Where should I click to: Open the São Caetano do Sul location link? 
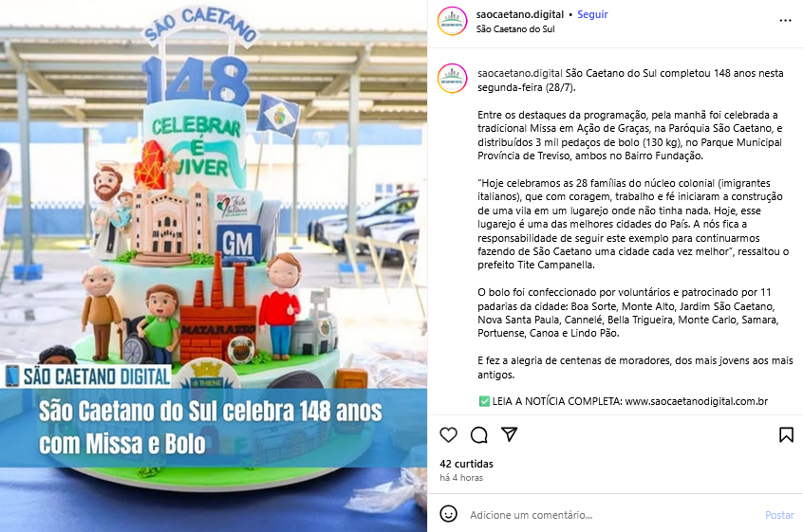coord(515,29)
